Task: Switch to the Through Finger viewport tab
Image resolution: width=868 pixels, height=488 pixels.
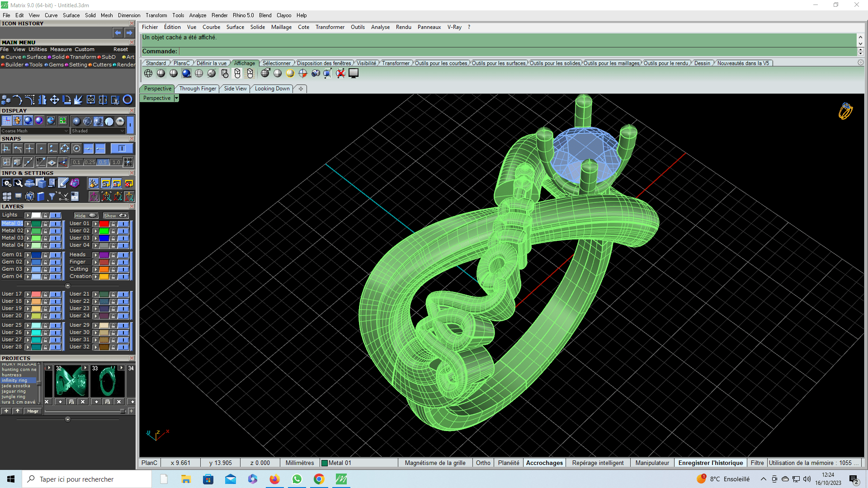Action: coord(198,89)
